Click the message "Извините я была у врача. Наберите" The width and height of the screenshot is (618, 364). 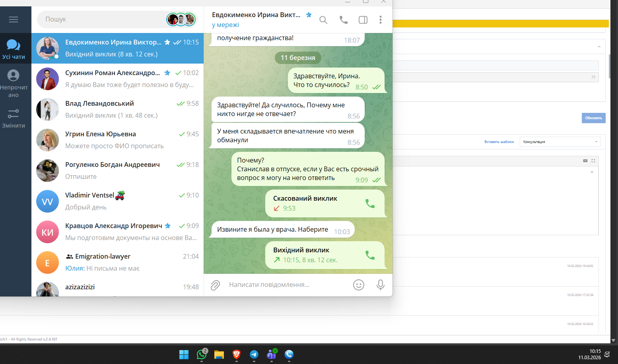282,230
